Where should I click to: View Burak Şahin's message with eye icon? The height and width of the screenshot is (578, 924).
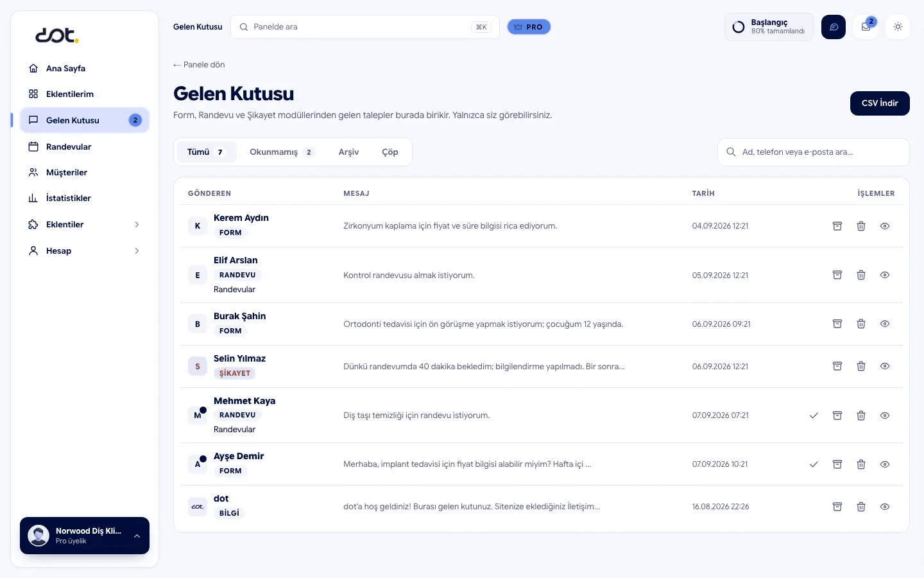pyautogui.click(x=885, y=324)
